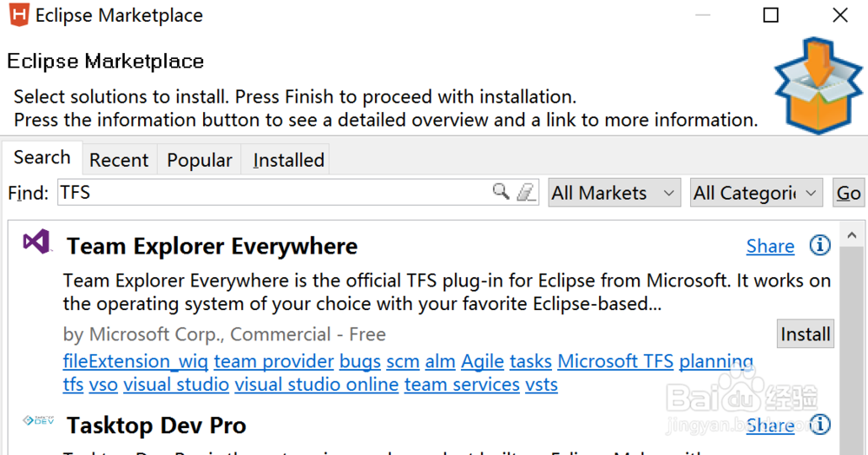Expand the All Categories dropdown

click(756, 193)
